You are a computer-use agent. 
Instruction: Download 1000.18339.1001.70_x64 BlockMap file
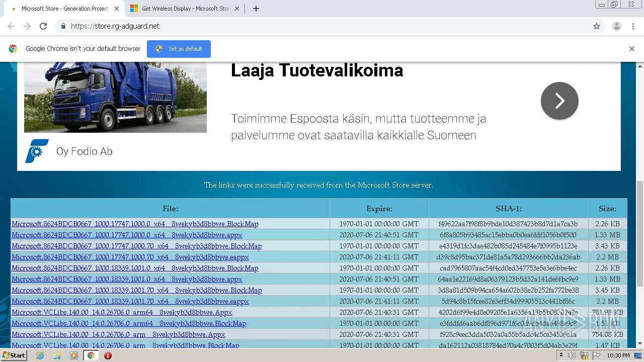point(137,290)
